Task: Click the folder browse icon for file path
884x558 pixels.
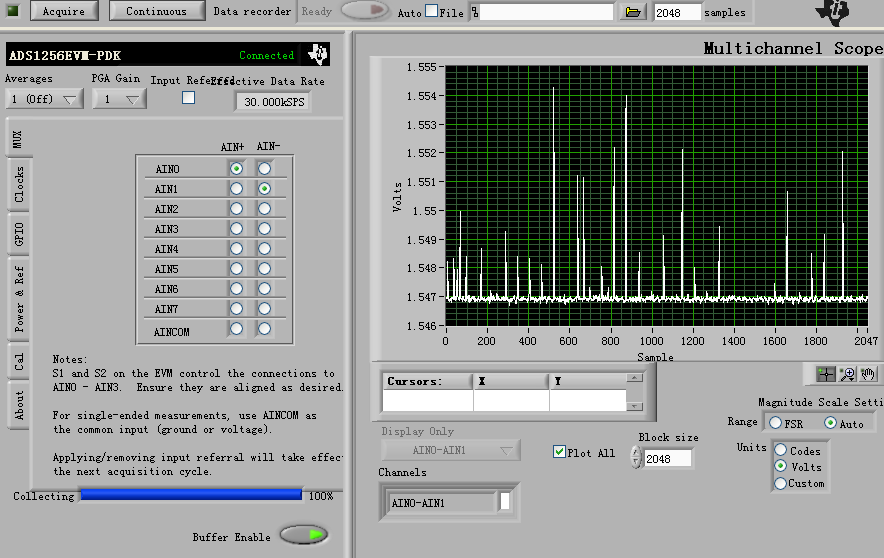Action: click(x=632, y=12)
